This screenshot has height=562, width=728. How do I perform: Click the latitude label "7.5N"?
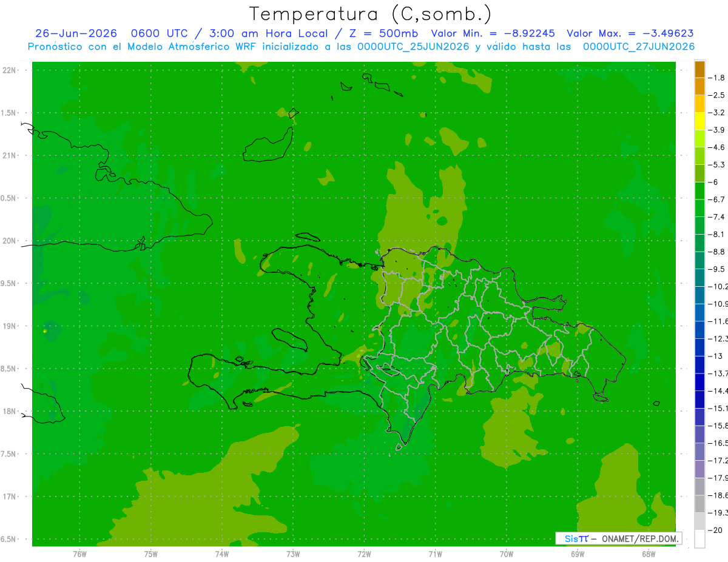pos(8,454)
